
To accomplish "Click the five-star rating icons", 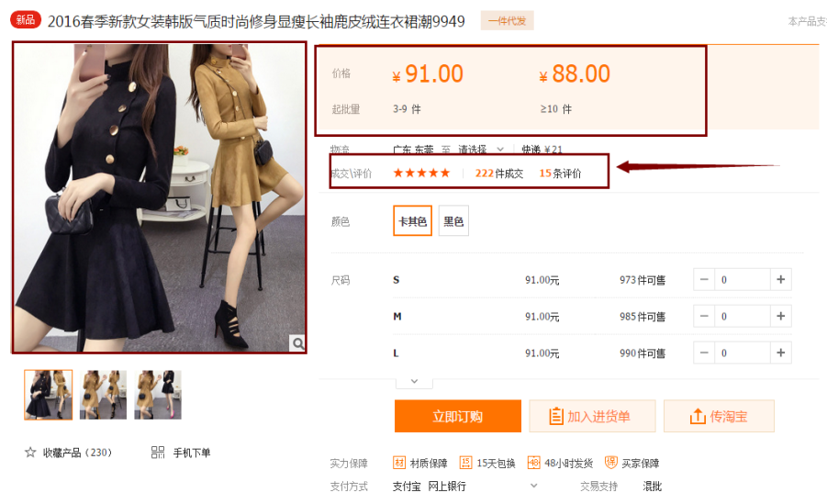I will (421, 173).
